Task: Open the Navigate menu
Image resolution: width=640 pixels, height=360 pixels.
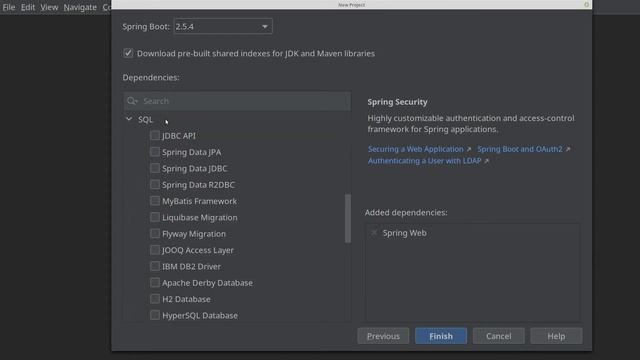Action: [x=80, y=7]
